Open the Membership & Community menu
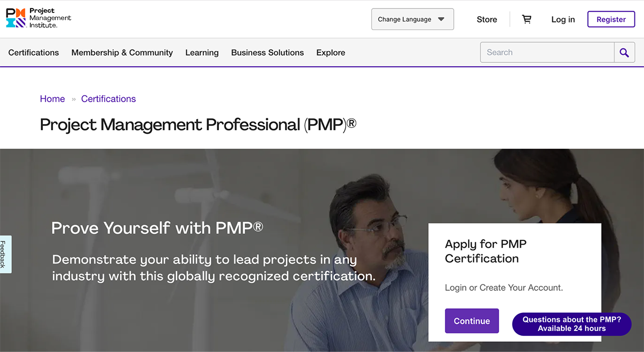 (122, 53)
